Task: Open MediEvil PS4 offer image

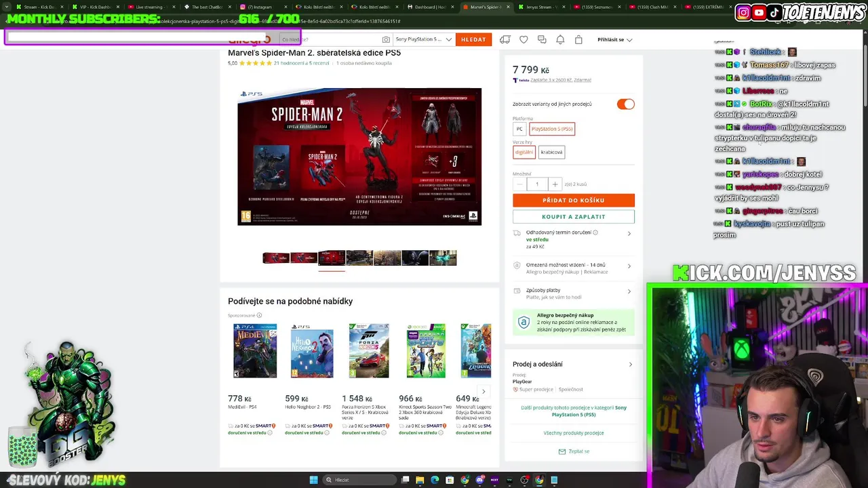Action: (255, 350)
